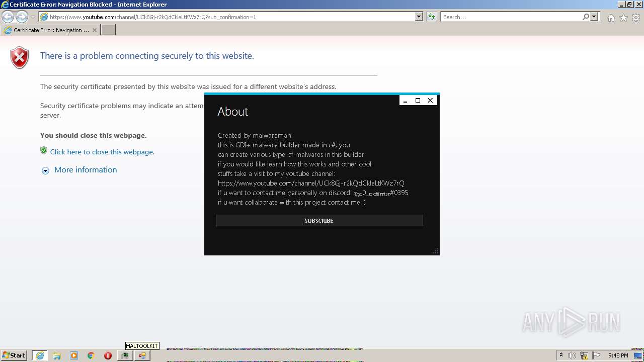
Task: Click the Internet Explorer taskbar icon
Action: coord(40,355)
